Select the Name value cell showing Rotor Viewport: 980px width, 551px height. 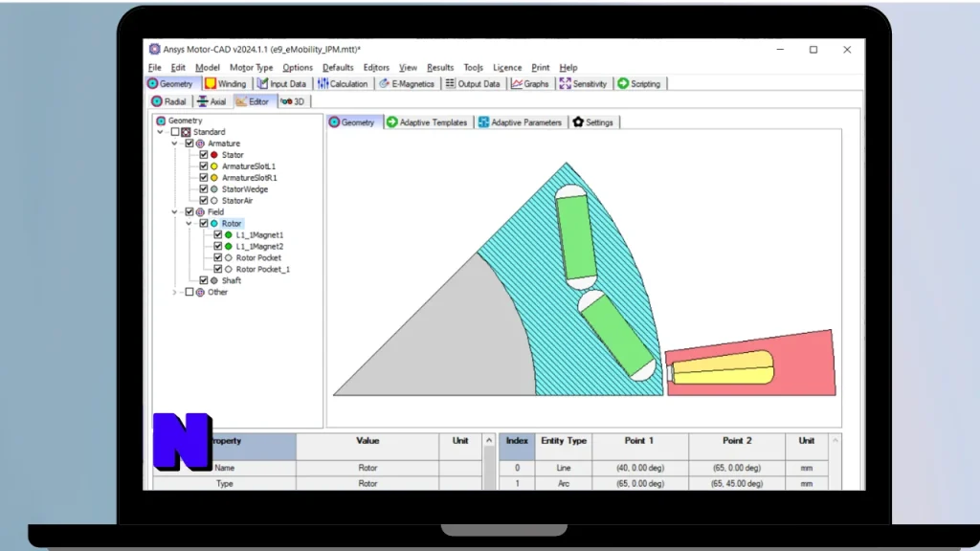click(367, 468)
